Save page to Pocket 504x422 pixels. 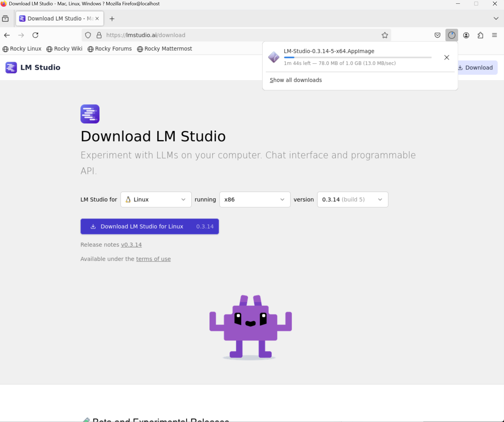(x=437, y=35)
